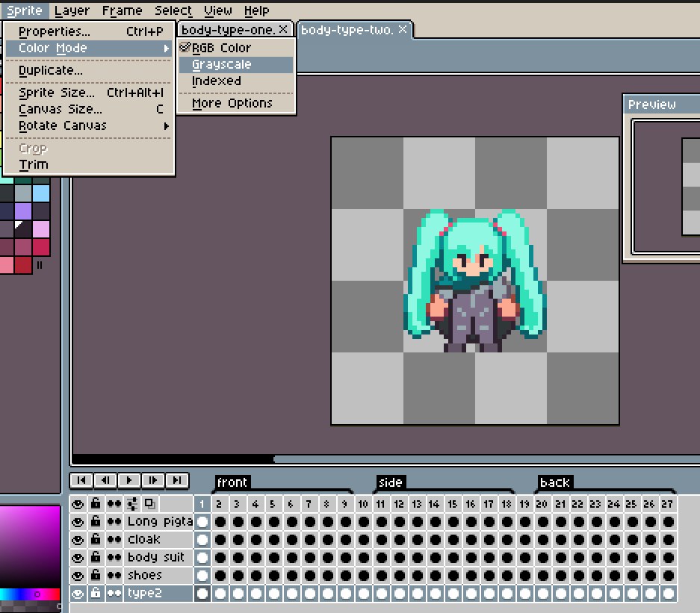Adjust the hue slider below color picker

point(29,594)
